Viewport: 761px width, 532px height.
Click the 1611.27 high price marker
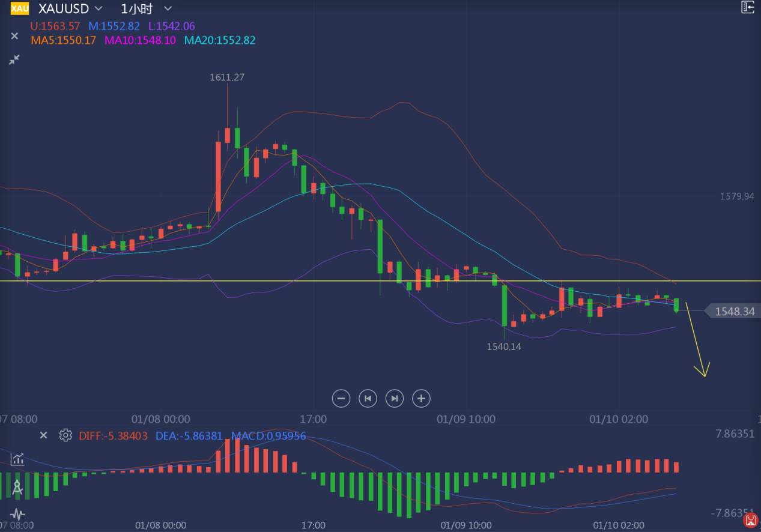227,77
